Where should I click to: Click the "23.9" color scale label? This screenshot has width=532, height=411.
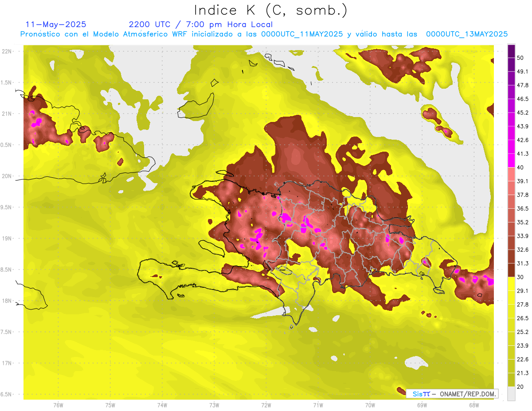(x=523, y=346)
